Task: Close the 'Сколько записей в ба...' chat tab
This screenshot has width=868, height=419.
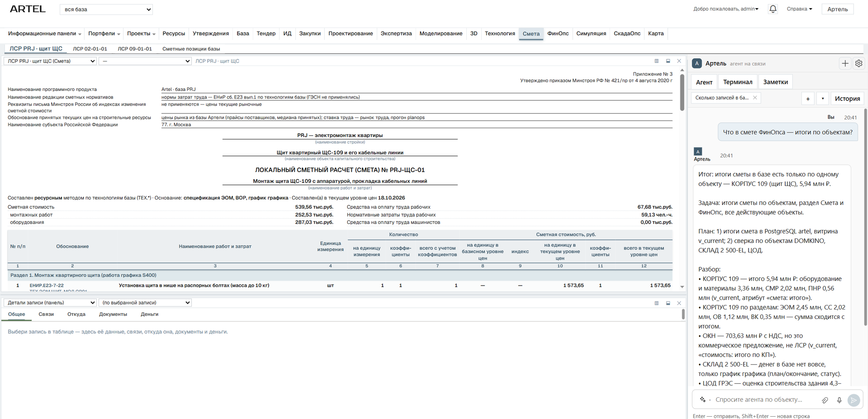Action: [x=755, y=98]
